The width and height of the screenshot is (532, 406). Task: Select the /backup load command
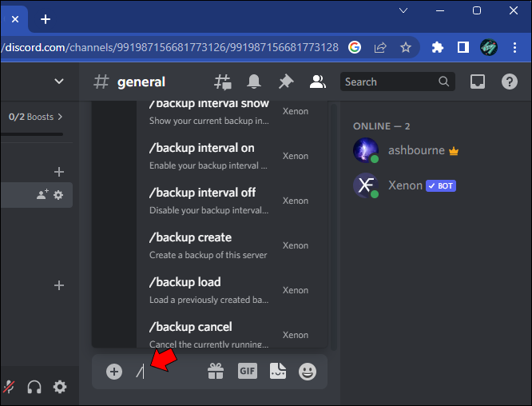[x=232, y=291]
